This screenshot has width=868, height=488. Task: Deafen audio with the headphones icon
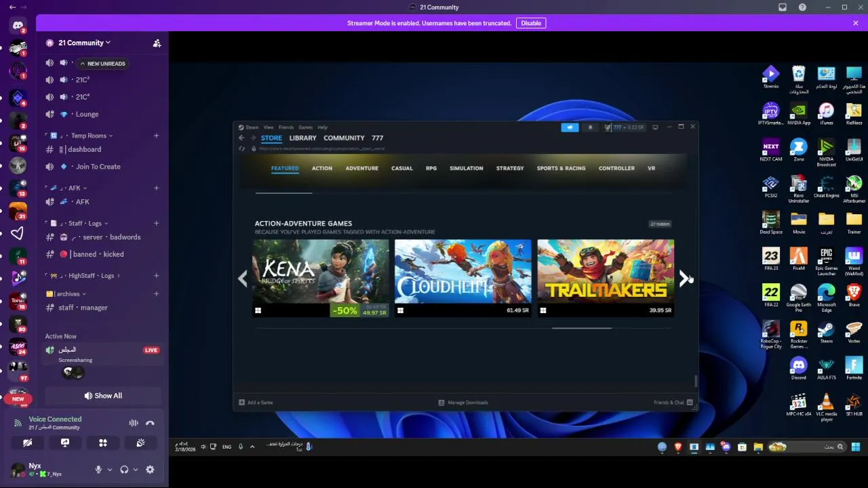(124, 470)
